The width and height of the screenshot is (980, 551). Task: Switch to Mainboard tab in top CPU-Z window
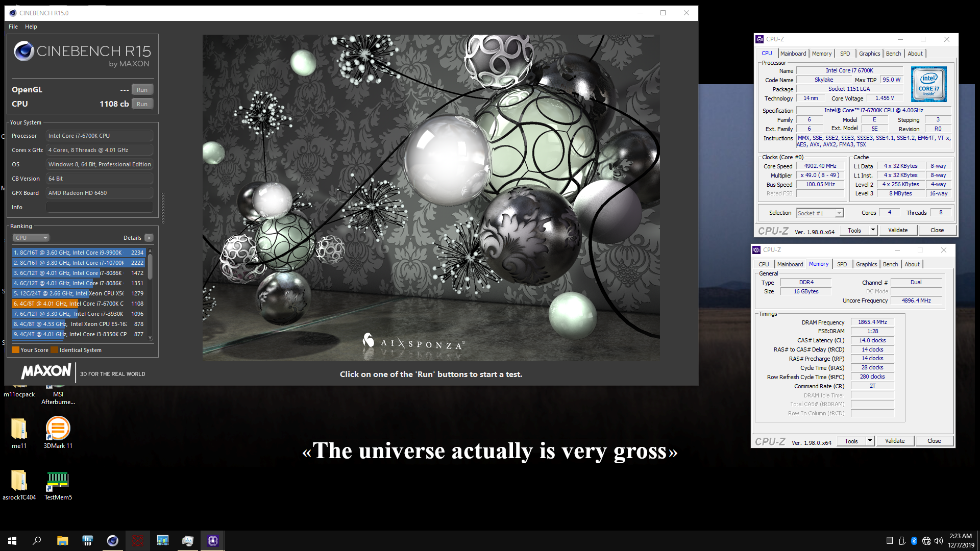(793, 54)
